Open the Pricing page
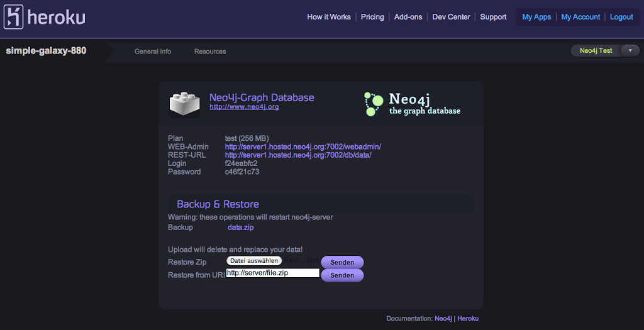Image resolution: width=644 pixels, height=330 pixels. click(x=372, y=17)
